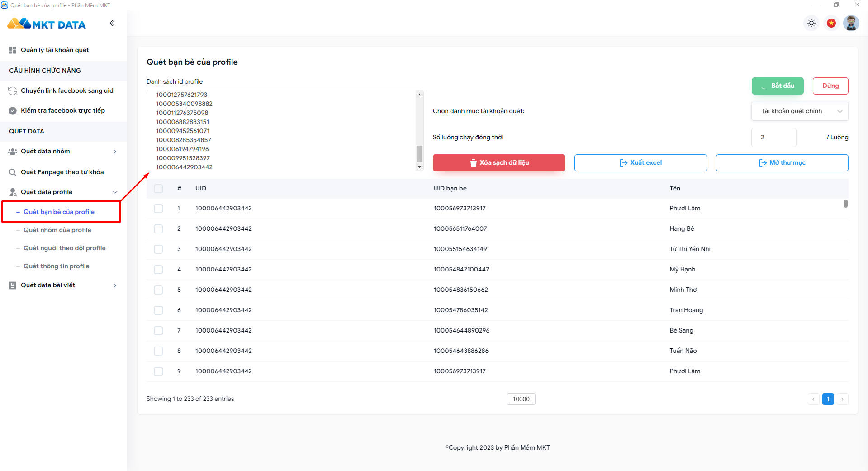Click the Quét Fanpage theo từ khóa search icon

coord(13,172)
